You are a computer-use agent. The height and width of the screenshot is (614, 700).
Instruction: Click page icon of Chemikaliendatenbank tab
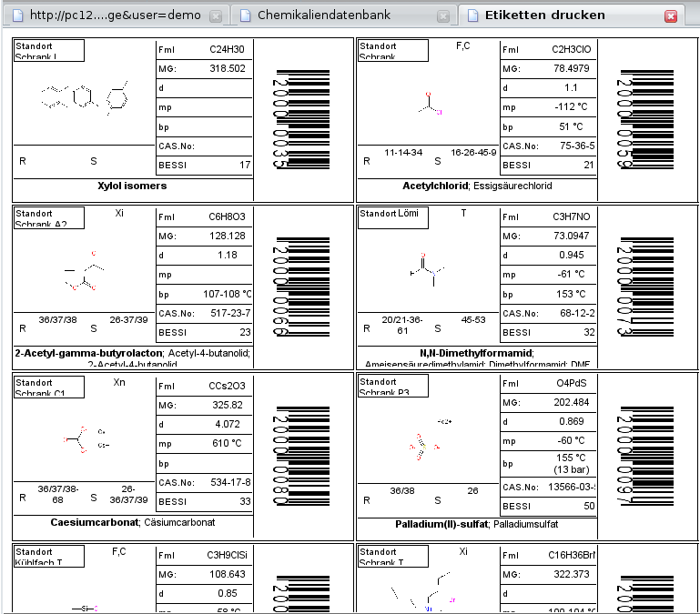[245, 15]
